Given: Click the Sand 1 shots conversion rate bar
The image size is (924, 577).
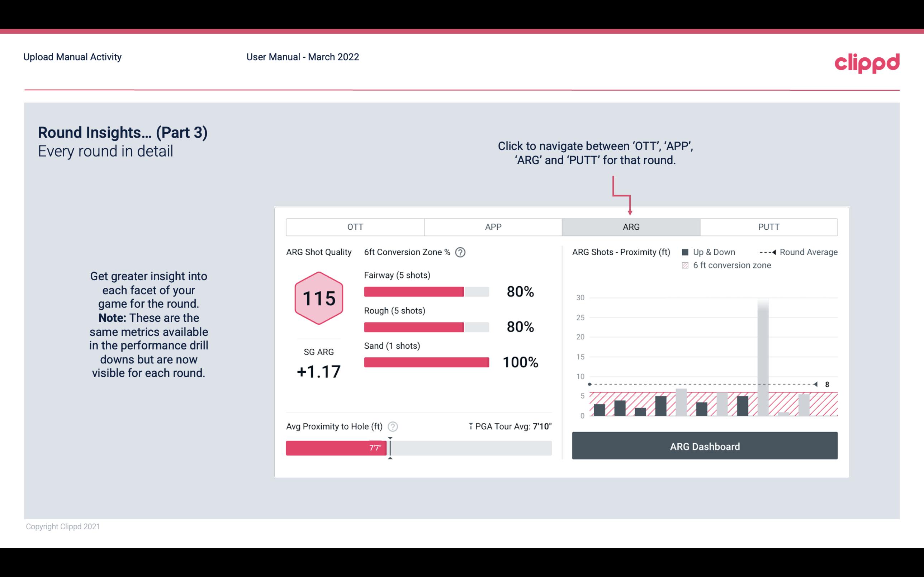Looking at the screenshot, I should (x=426, y=361).
